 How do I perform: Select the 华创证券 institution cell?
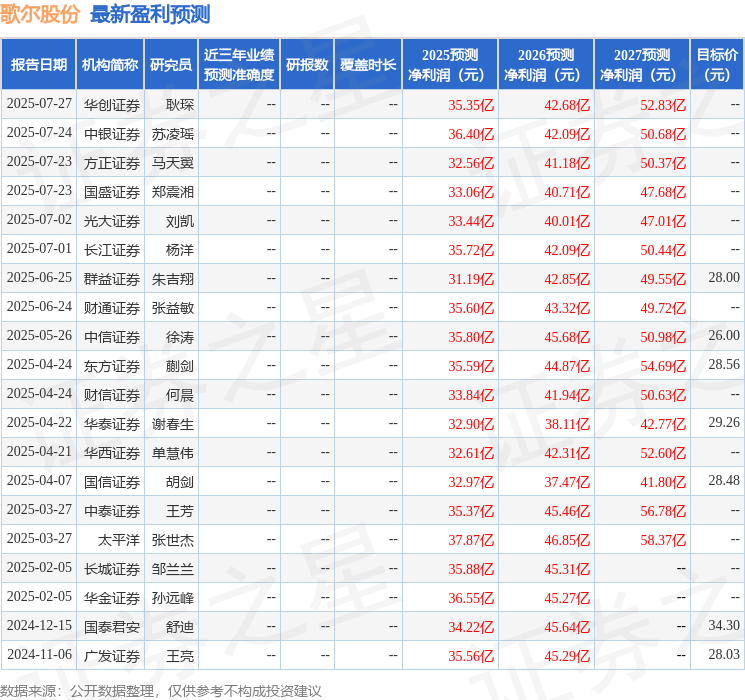pos(112,105)
